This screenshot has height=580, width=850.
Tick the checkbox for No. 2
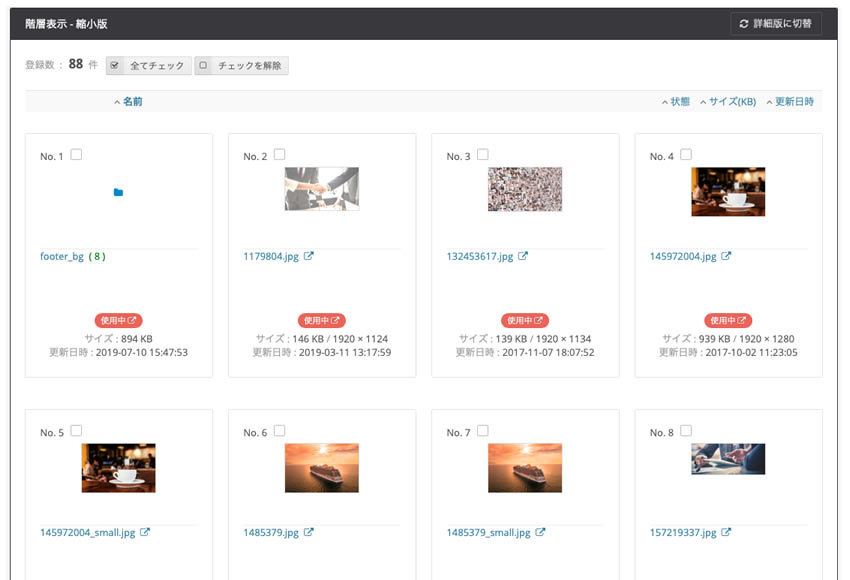(280, 154)
